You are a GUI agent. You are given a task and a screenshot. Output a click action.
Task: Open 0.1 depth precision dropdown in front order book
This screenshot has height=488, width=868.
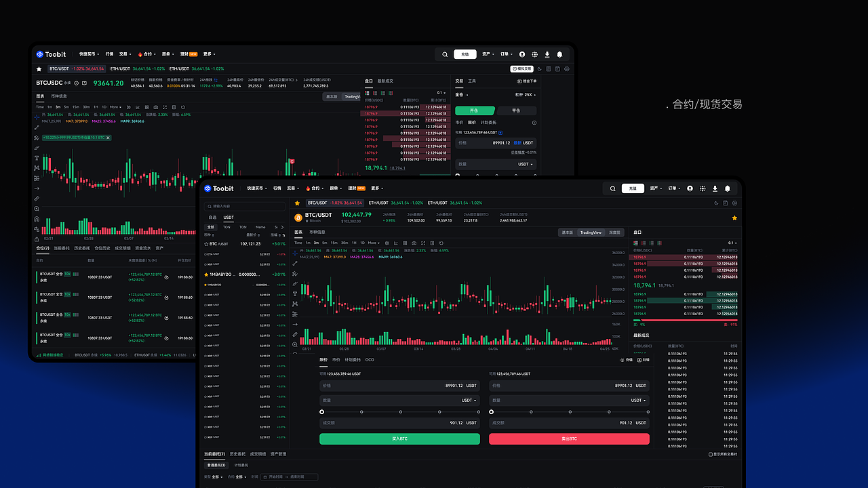732,243
